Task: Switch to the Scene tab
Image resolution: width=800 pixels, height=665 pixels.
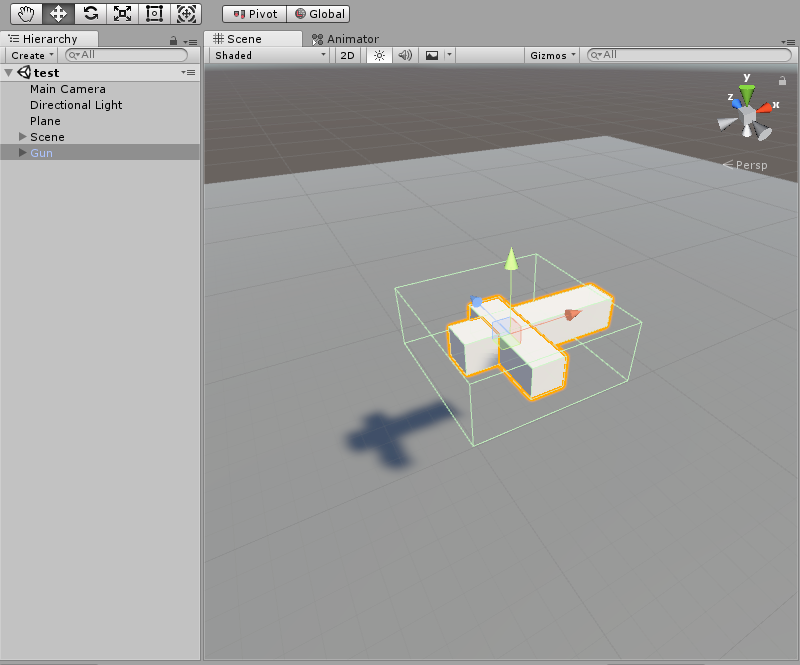Action: [253, 39]
